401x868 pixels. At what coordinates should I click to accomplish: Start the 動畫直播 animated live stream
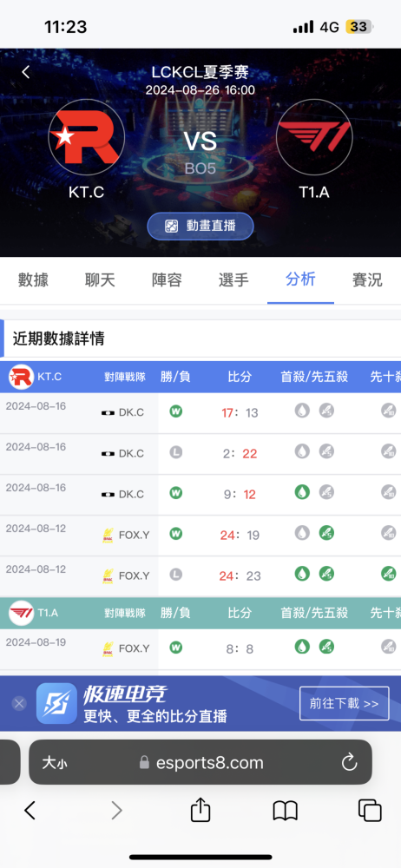click(200, 226)
